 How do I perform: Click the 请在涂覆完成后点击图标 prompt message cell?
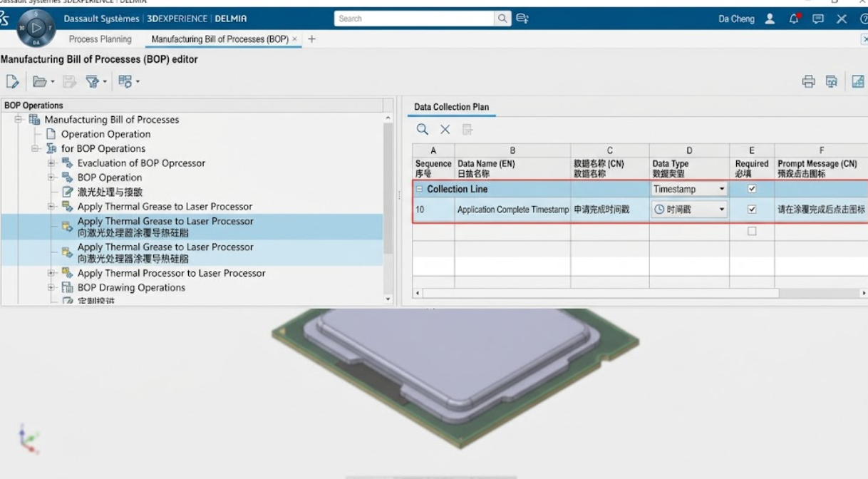822,210
